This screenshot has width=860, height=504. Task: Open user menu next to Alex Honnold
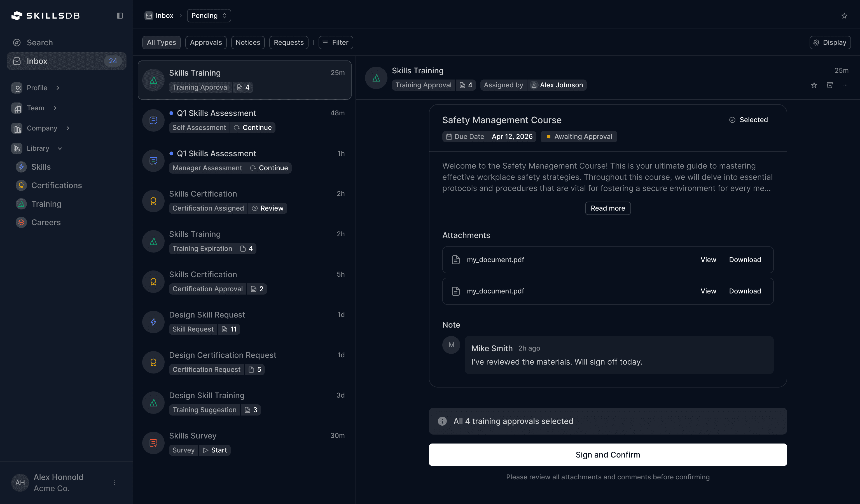pyautogui.click(x=114, y=482)
